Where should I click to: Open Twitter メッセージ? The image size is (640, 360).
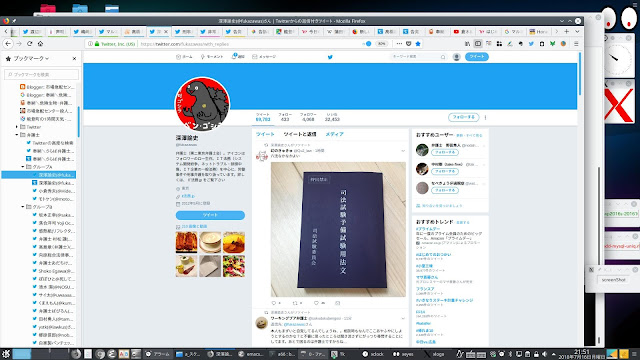[264, 57]
